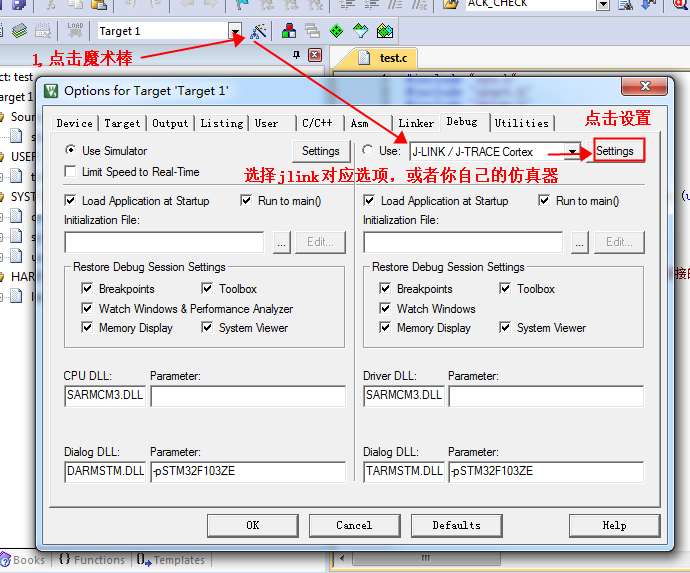This screenshot has width=690, height=573.
Task: Enable Limit Speed to Real-Time checkbox
Action: (70, 171)
